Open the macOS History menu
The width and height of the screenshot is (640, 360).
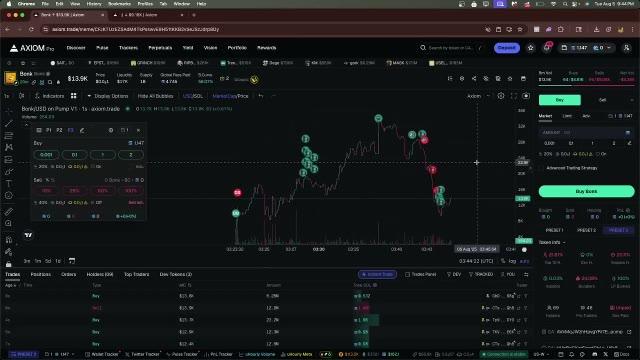coord(94,4)
